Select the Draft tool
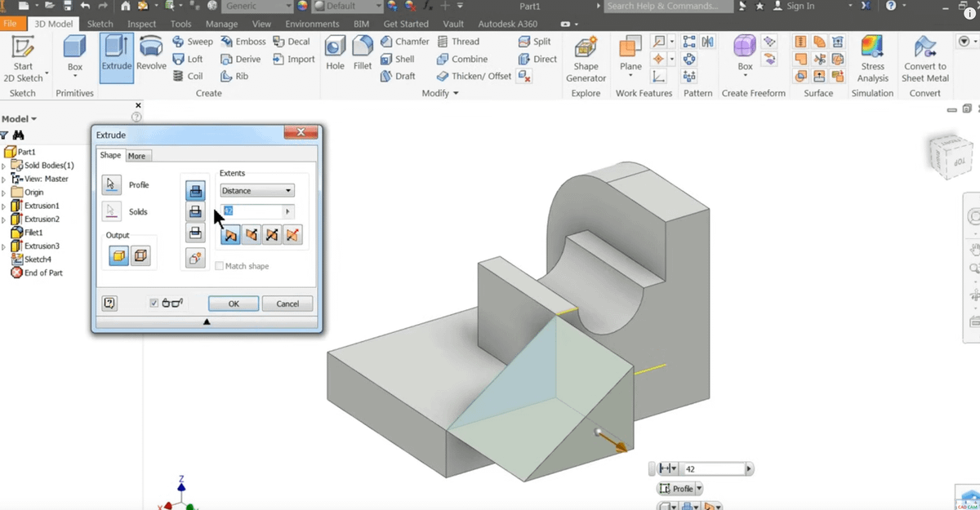Screen dimensions: 980x510 [x=398, y=76]
